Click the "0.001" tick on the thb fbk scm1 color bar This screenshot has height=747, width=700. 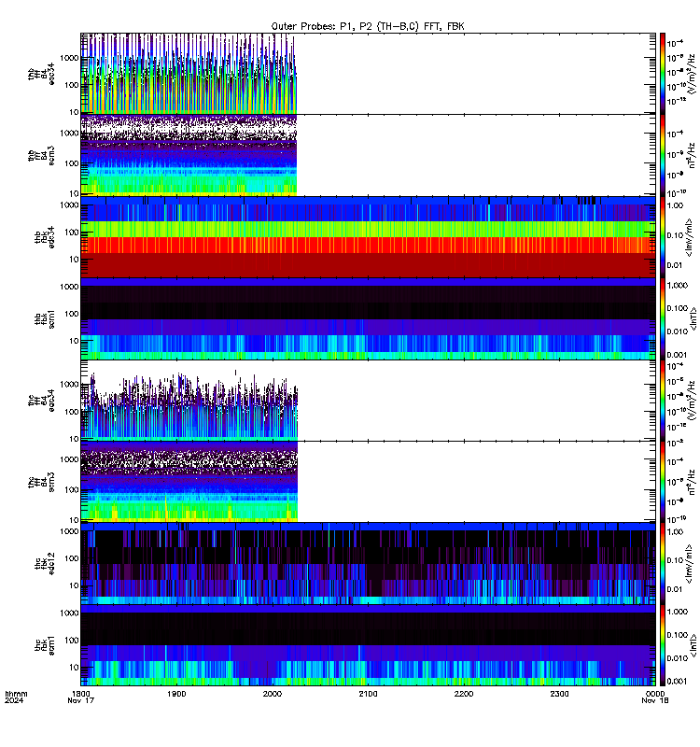click(x=677, y=355)
